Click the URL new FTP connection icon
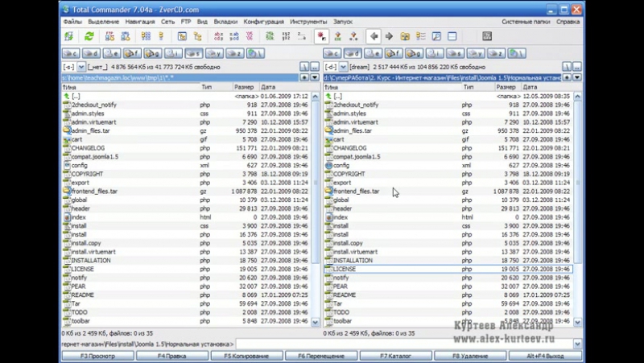Screen dimensions: 644x363 coord(126,36)
